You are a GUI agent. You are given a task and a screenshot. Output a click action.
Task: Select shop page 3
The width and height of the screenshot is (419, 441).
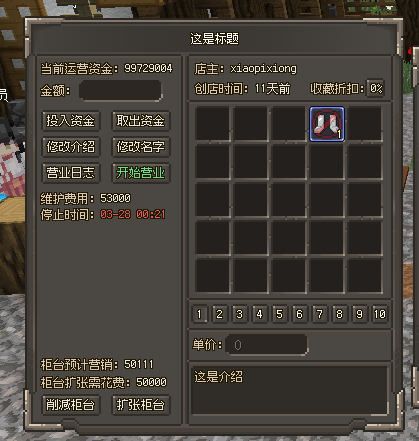point(239,314)
